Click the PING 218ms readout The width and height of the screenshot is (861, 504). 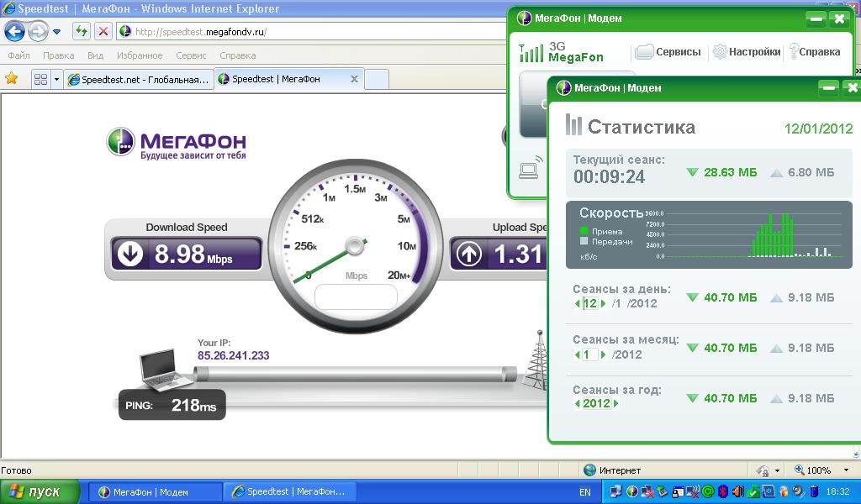tap(172, 405)
